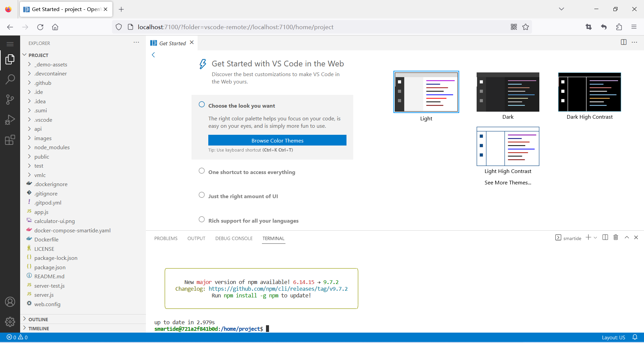Screen dimensions: 644x343
Task: Open Explorer views and more actions
Action: 136,43
